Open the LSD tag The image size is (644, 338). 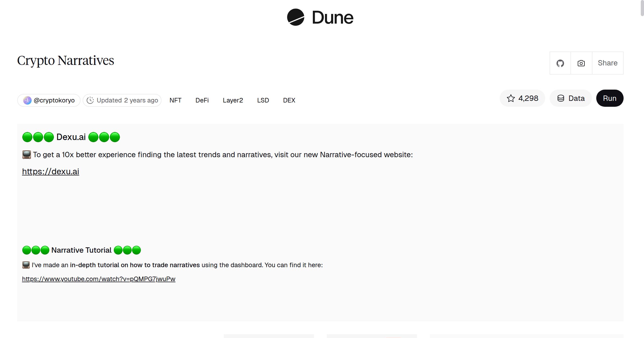point(263,100)
